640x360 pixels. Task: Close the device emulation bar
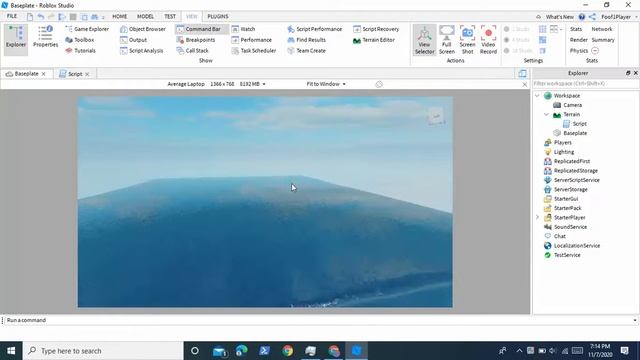524,84
